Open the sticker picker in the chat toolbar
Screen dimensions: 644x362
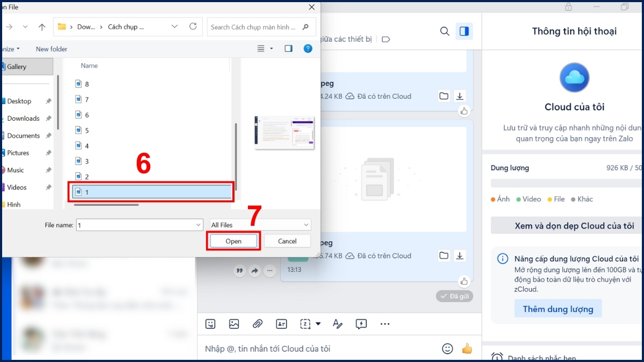click(210, 324)
